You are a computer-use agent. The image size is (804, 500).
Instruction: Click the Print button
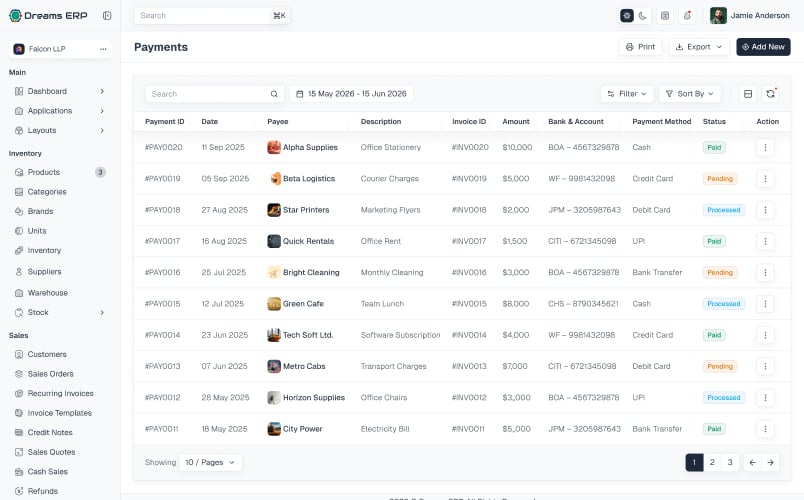640,47
